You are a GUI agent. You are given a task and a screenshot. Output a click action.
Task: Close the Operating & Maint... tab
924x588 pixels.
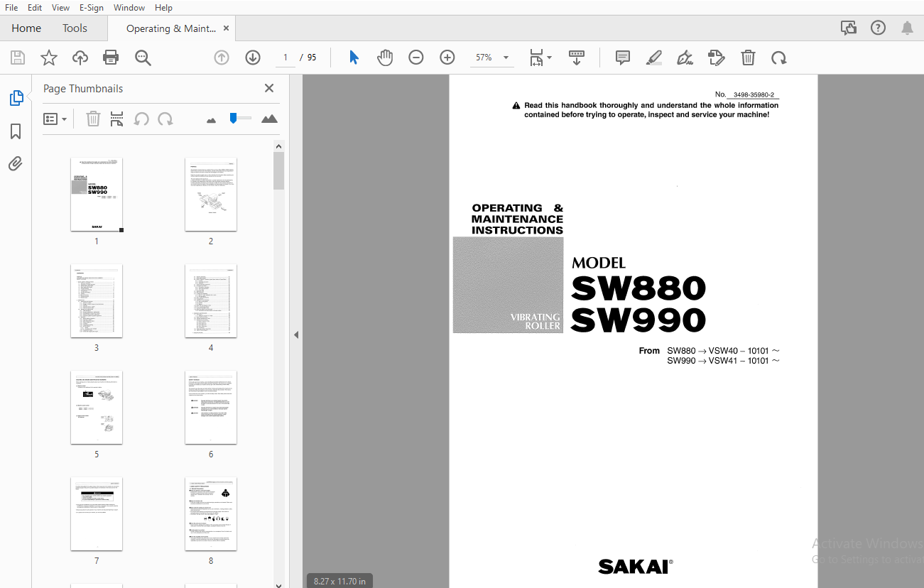click(226, 28)
